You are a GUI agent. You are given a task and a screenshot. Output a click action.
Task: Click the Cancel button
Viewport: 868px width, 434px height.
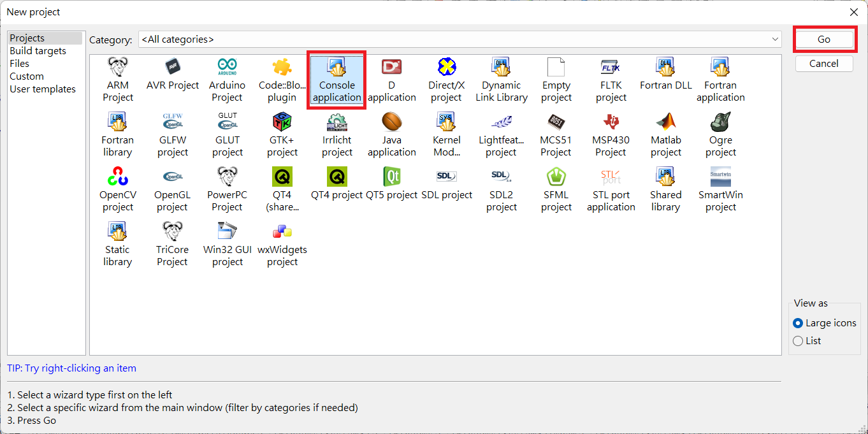click(823, 64)
